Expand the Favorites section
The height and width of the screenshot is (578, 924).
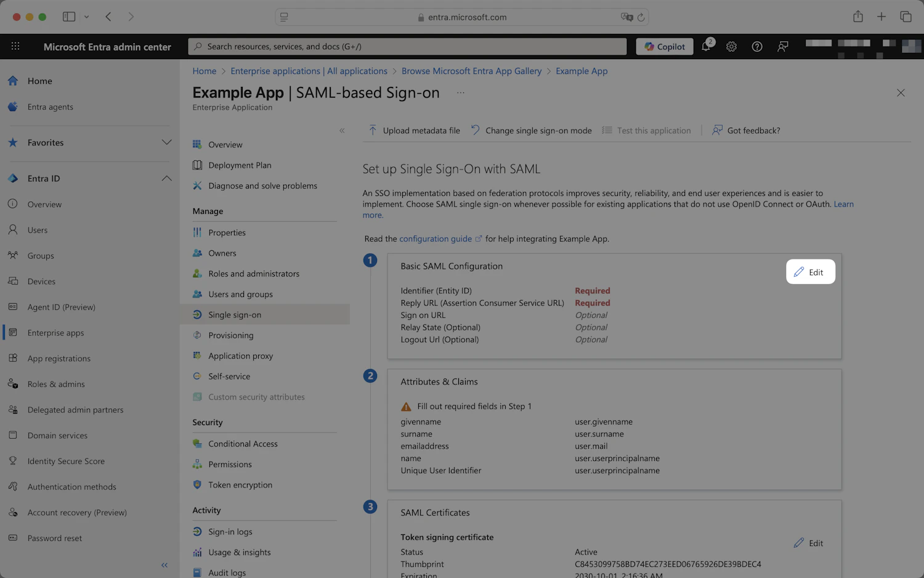[166, 142]
